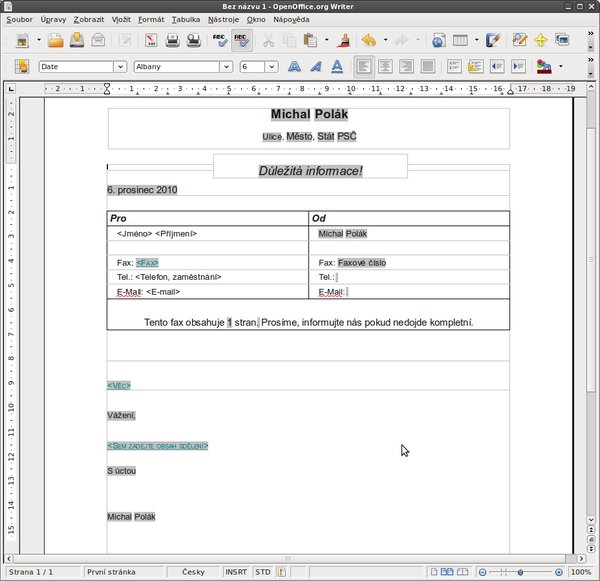Viewport: 600px width, 581px height.
Task: Expand the font size dropdown
Action: [271, 67]
